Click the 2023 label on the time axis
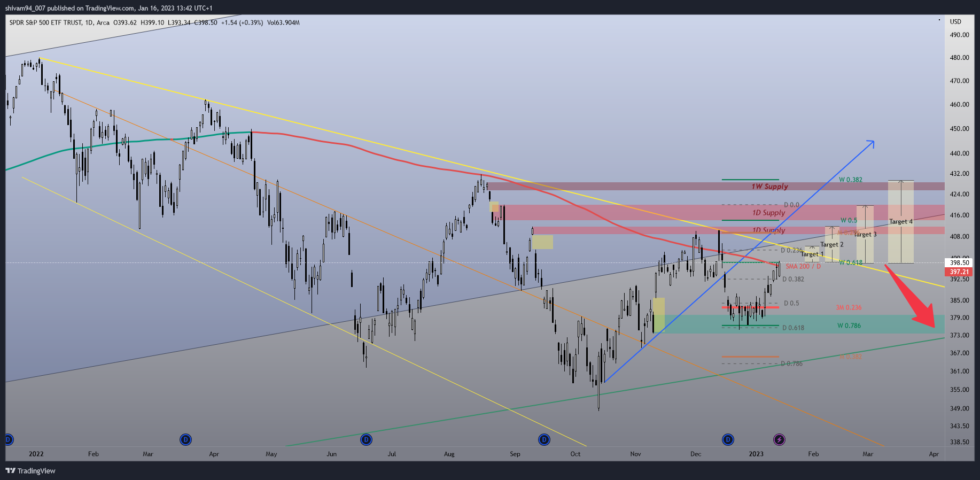Screen dimensions: 980x480 pos(756,454)
